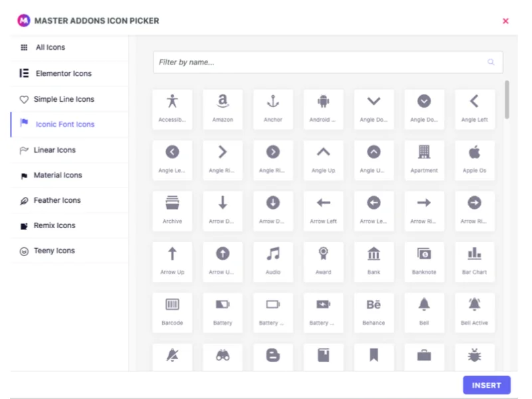Pick the circled Arrow Right icon

(475, 211)
